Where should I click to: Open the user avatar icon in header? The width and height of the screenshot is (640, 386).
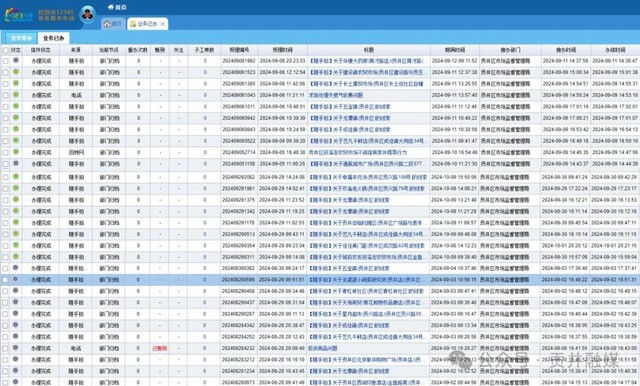(x=87, y=15)
